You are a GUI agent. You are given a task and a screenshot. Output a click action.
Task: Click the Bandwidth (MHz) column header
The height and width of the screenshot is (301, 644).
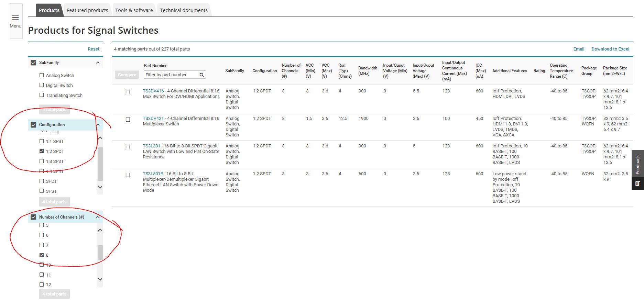point(368,71)
